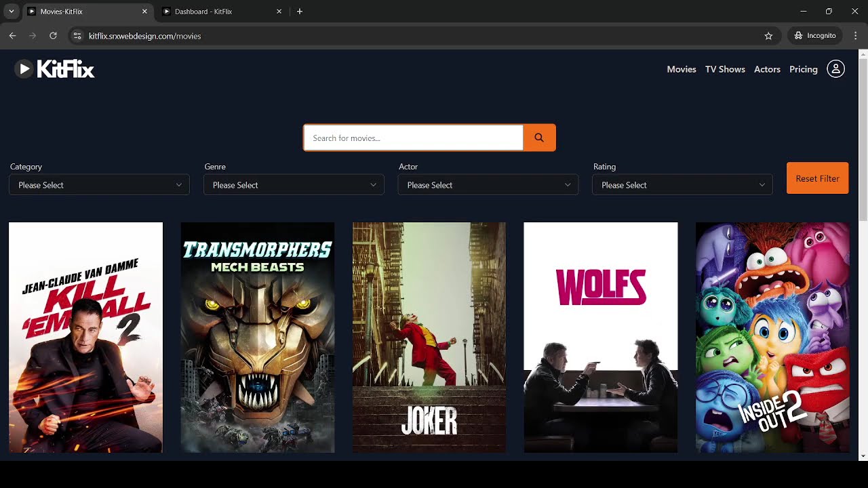Open the Actor filter dropdown
This screenshot has width=868, height=488.
488,185
